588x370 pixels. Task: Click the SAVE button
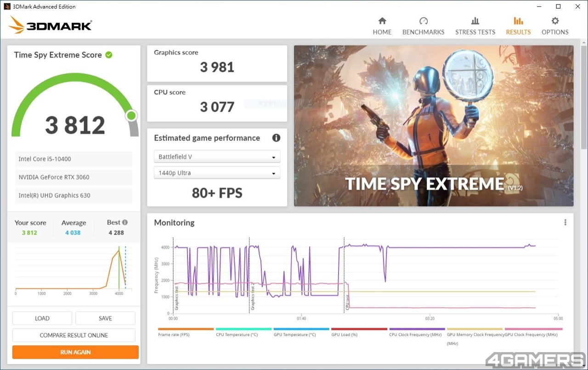coord(105,318)
